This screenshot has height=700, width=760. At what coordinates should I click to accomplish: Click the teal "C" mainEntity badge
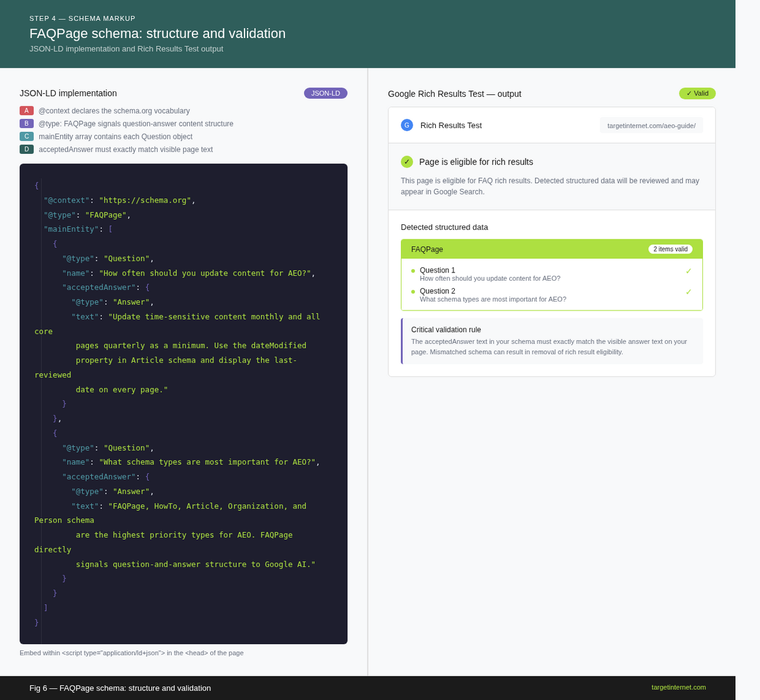click(x=25, y=136)
